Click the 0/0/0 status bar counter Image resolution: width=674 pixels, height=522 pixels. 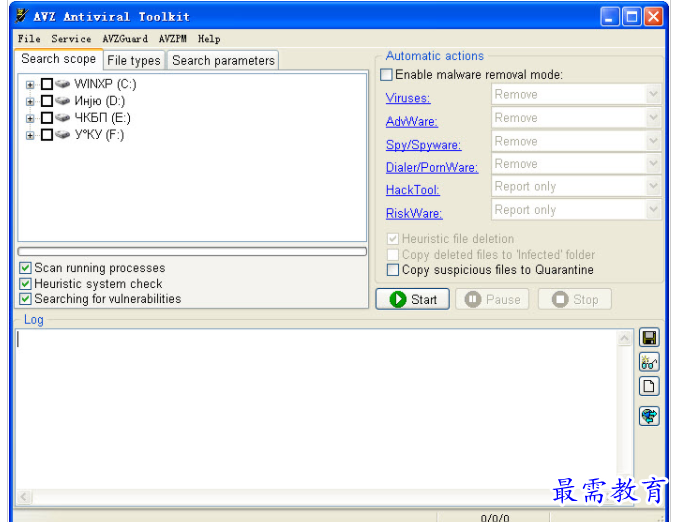point(494,517)
